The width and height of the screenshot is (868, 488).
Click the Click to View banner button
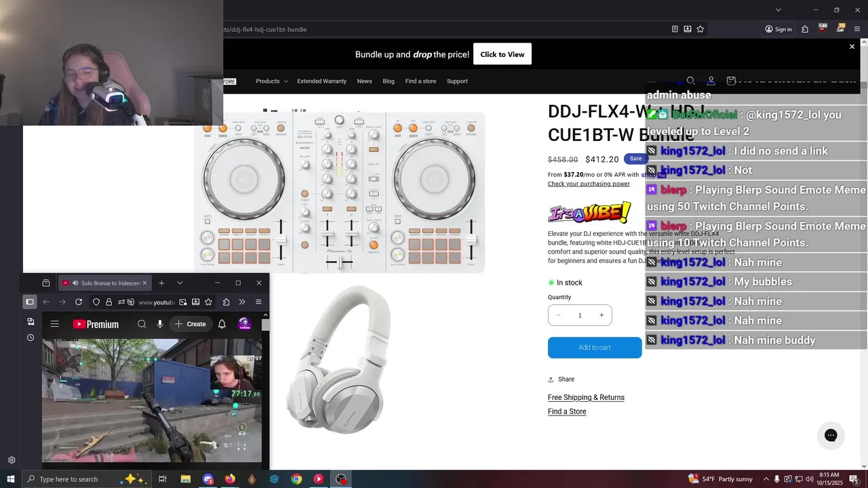click(x=502, y=54)
